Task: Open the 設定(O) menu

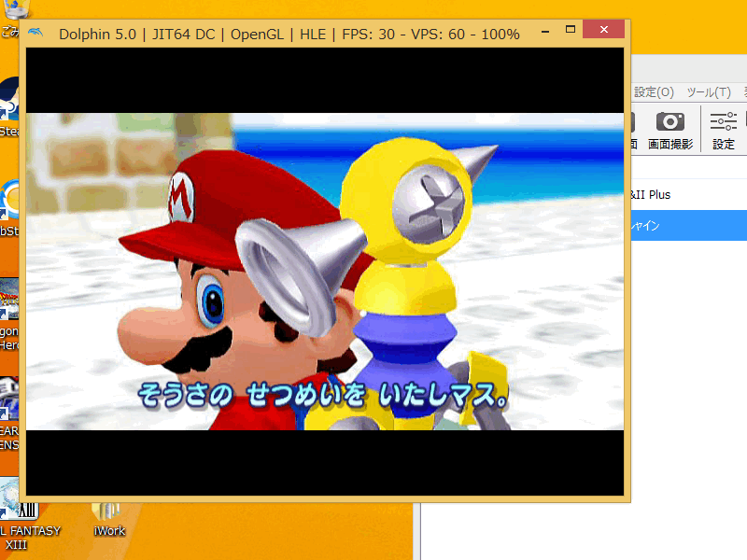Action: [654, 92]
